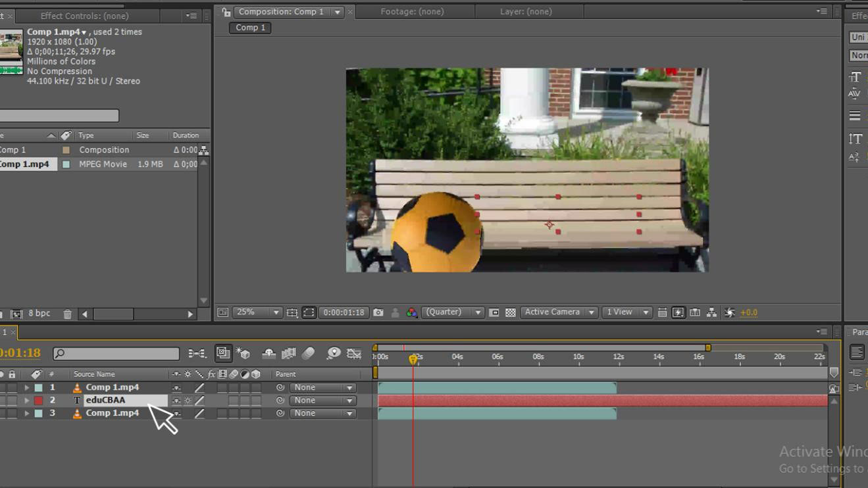Click the Composition Mini-Flowchart icon in timeline
This screenshot has height=488, width=868.
tap(197, 354)
